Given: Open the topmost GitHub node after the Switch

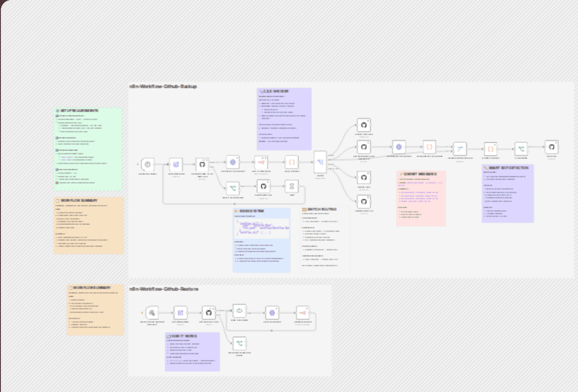Looking at the screenshot, I should point(364,125).
